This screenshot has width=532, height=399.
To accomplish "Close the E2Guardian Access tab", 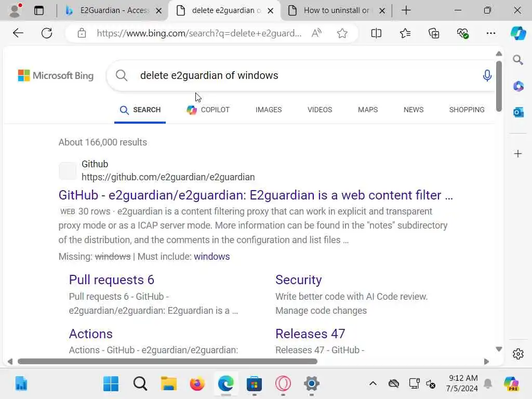I will click(x=158, y=11).
